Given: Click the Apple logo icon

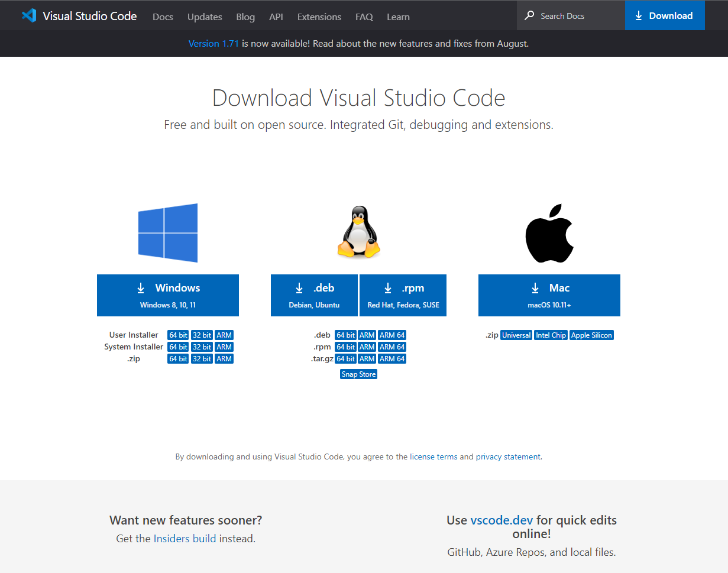Looking at the screenshot, I should point(549,232).
